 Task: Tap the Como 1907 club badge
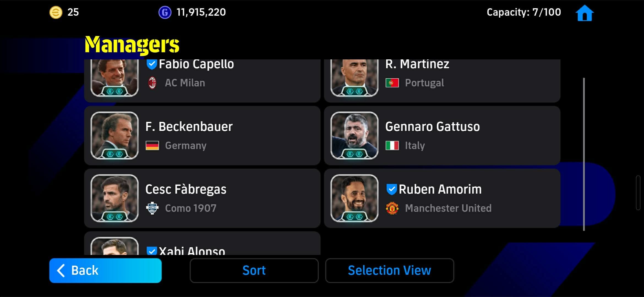(x=152, y=208)
